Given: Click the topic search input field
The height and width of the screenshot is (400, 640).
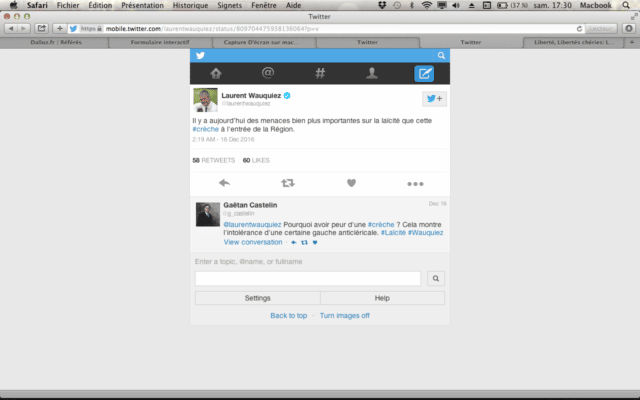Looking at the screenshot, I should [x=308, y=278].
